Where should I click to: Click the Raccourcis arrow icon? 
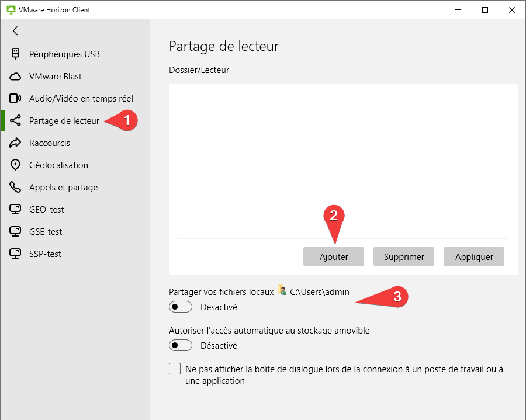coord(16,143)
